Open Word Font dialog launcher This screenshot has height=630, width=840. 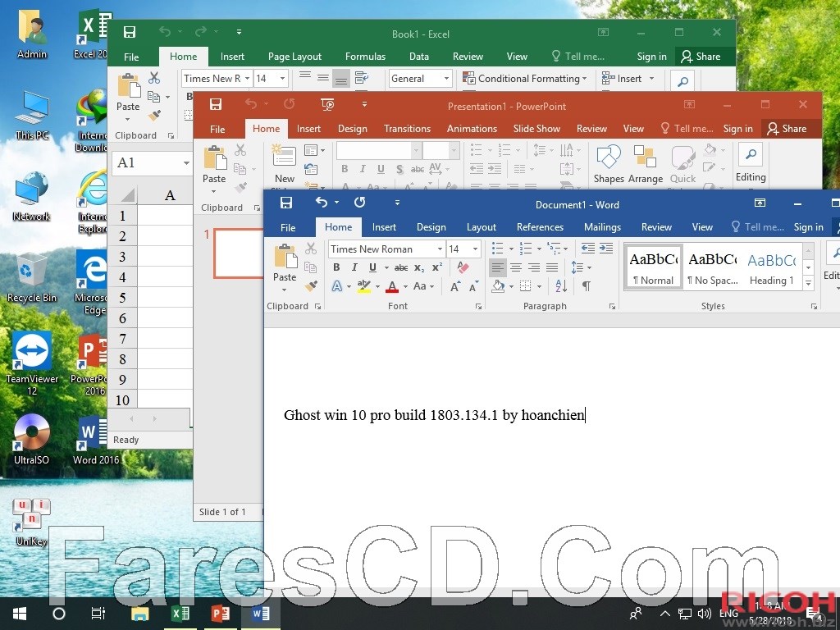pyautogui.click(x=478, y=307)
